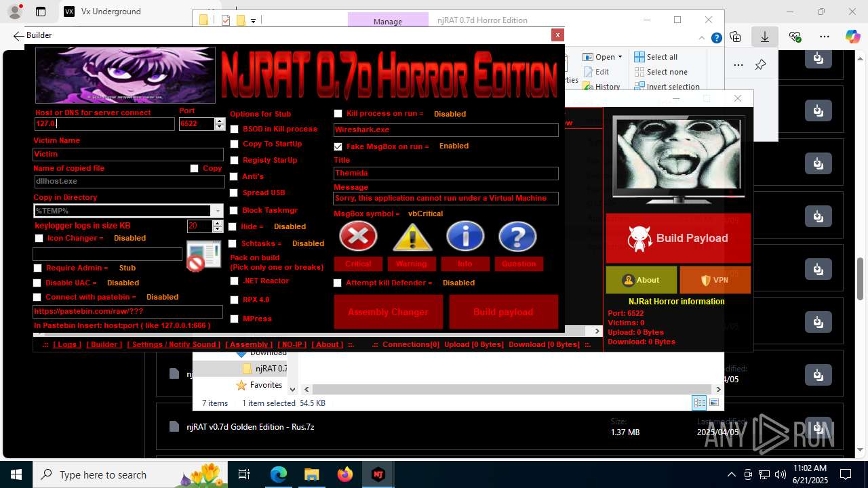Image resolution: width=868 pixels, height=488 pixels.
Task: Open Task View on the taskbar
Action: point(244,474)
